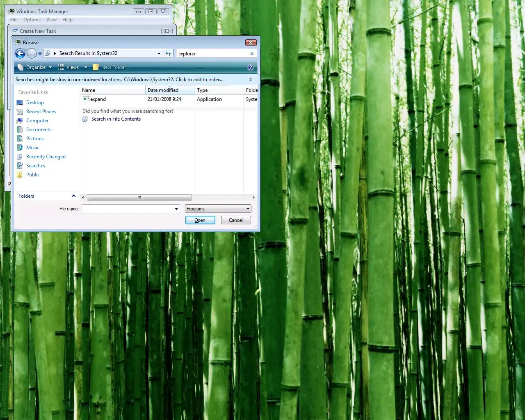
Task: Click the scroll left arrow of file list
Action: click(x=83, y=198)
